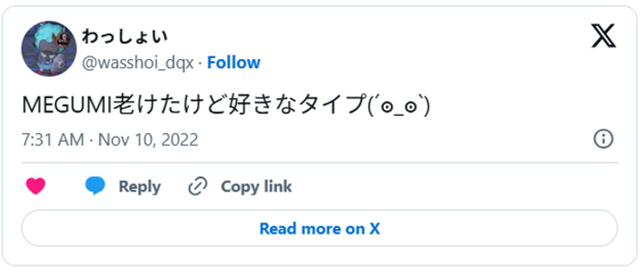Open the tweet info circle icon
The height and width of the screenshot is (273, 644).
click(x=603, y=139)
